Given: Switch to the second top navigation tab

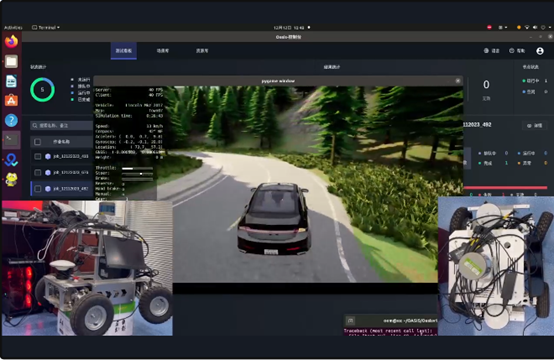Looking at the screenshot, I should click(x=163, y=51).
